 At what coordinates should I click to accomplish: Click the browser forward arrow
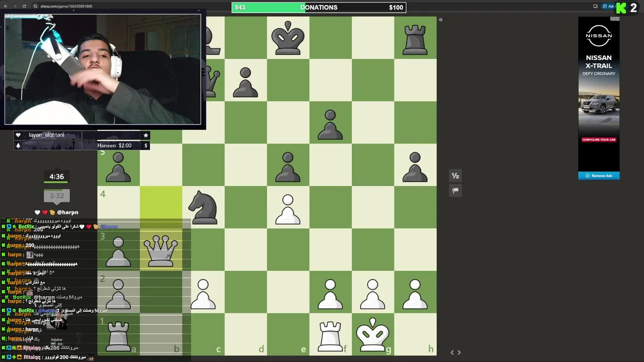(15, 7)
